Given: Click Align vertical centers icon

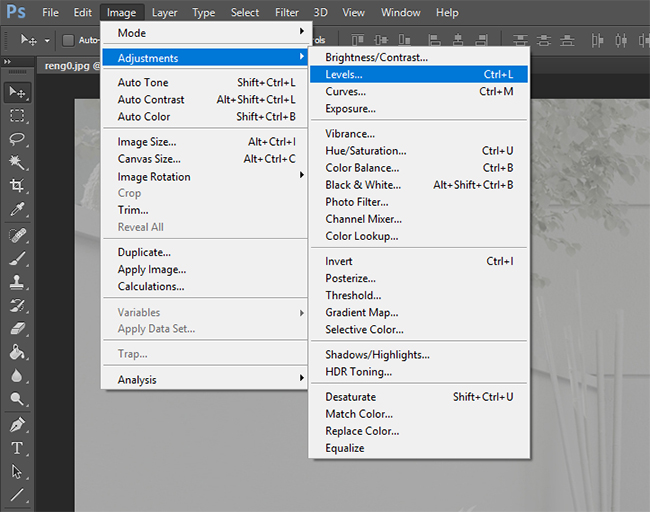Looking at the screenshot, I should point(381,40).
